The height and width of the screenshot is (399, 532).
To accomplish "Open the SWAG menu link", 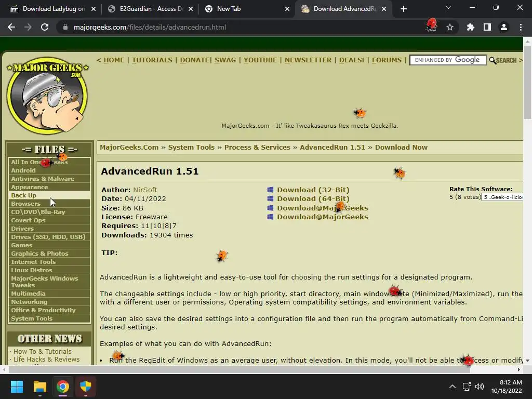I will tap(225, 60).
